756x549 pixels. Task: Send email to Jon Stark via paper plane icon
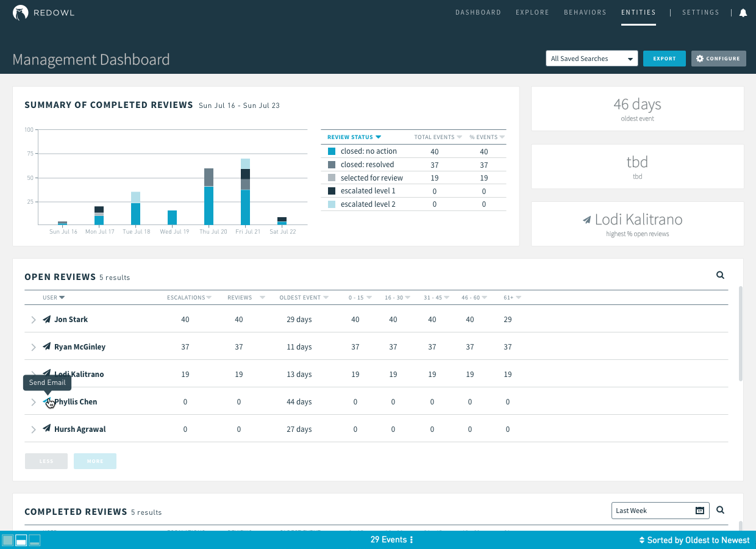coord(46,319)
